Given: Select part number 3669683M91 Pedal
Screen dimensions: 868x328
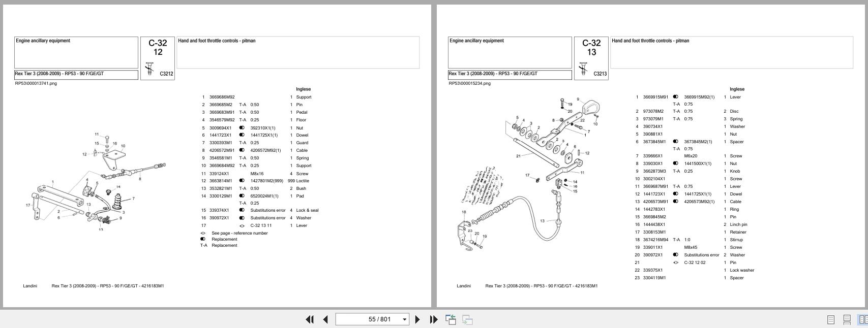Looking at the screenshot, I should tap(222, 112).
